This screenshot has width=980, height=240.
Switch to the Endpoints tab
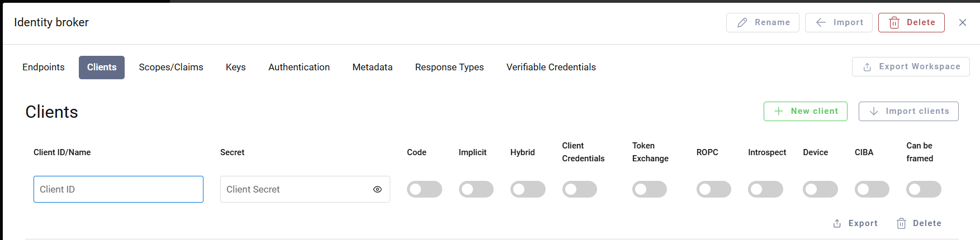pyautogui.click(x=44, y=67)
